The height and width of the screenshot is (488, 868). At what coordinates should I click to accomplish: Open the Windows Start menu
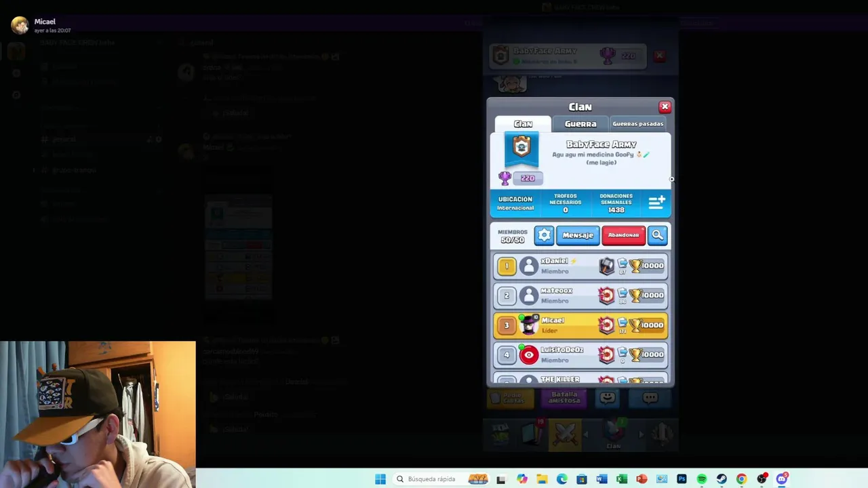pyautogui.click(x=380, y=479)
